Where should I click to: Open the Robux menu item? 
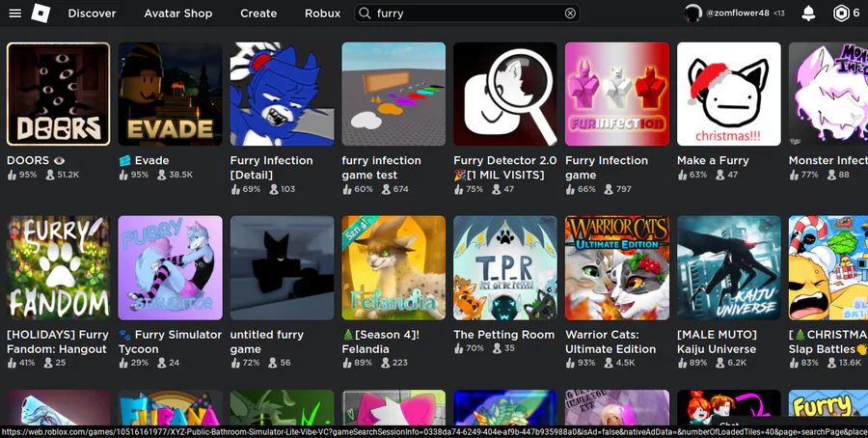[x=323, y=14]
